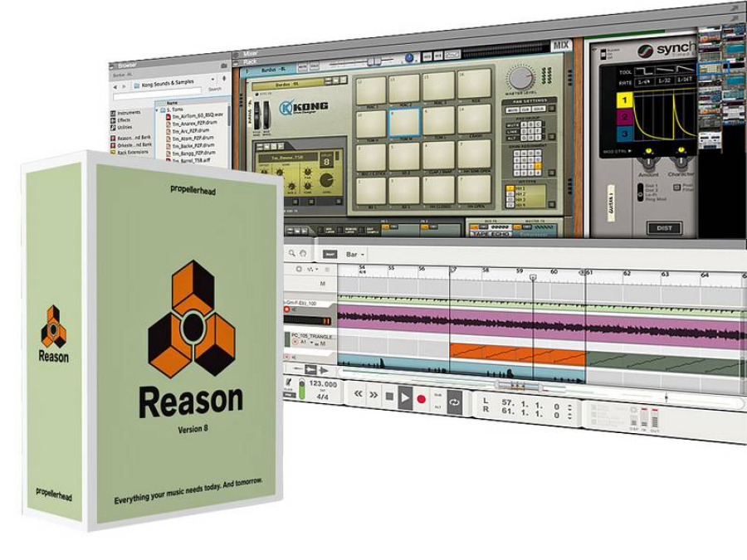
Task: Select Effects in the browser sidebar
Action: [x=121, y=120]
